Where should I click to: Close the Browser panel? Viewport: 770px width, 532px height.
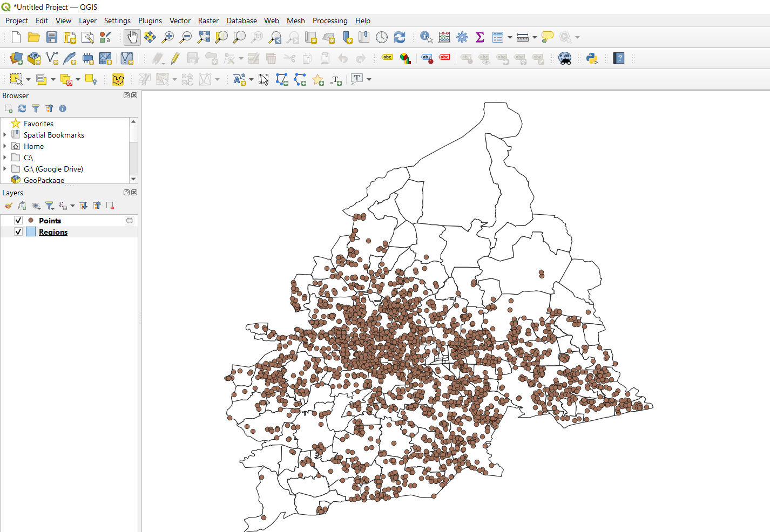tap(134, 96)
